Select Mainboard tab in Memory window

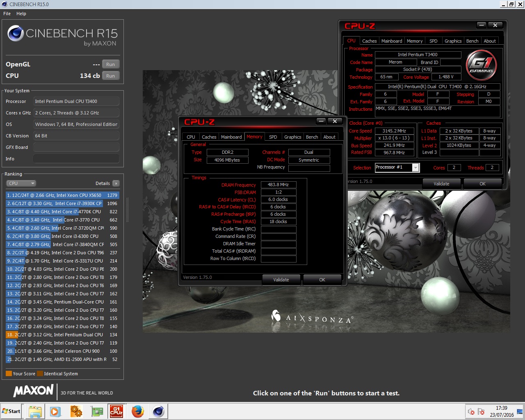[x=231, y=137]
